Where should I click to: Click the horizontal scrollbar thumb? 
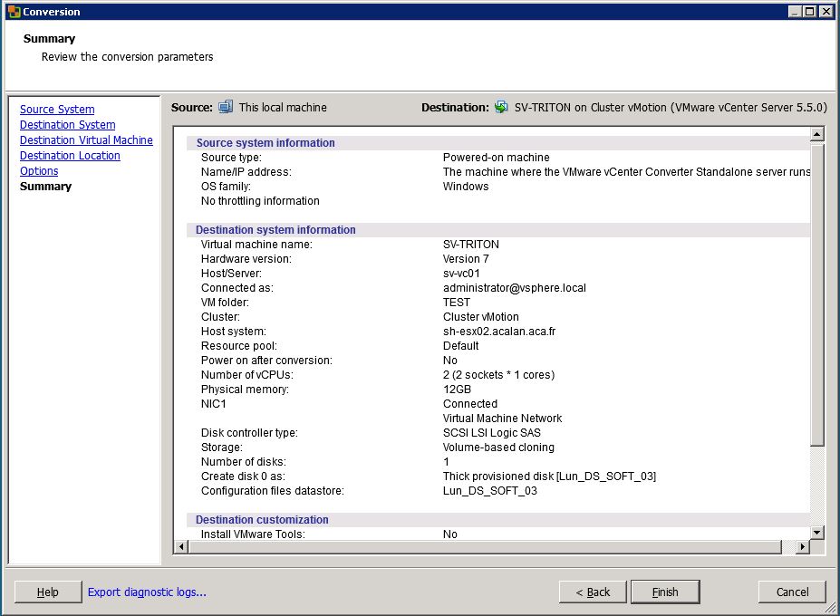[486, 547]
